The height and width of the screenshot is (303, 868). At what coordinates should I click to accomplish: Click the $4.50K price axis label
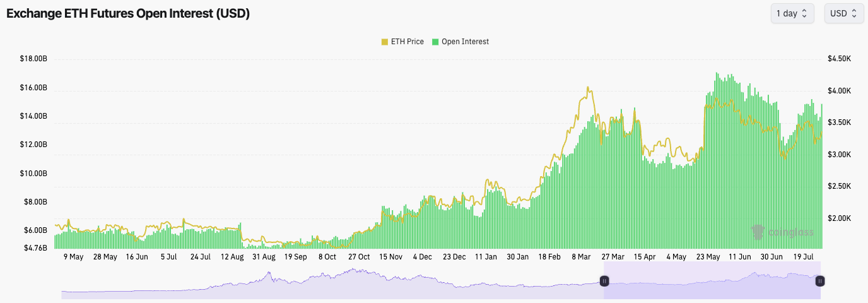point(840,59)
